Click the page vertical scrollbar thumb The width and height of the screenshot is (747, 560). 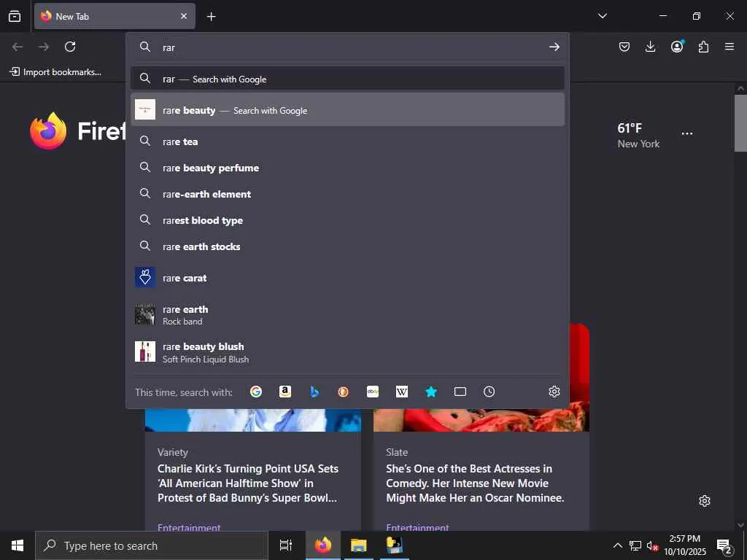click(740, 122)
